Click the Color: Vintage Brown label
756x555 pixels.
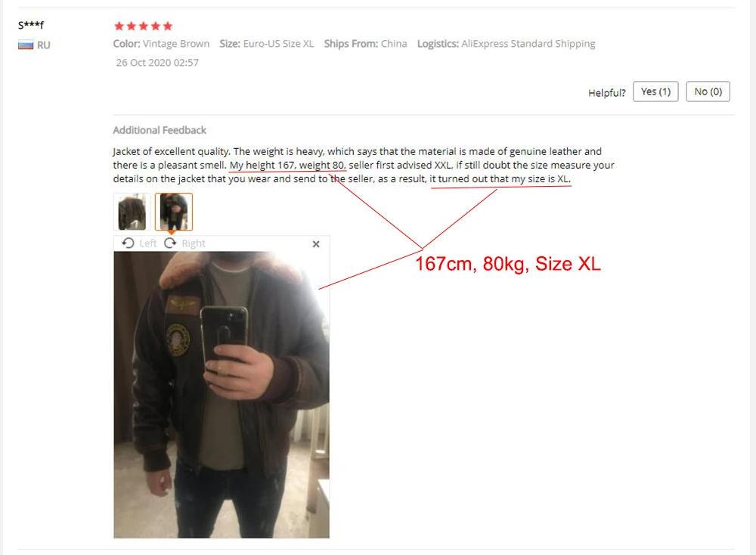161,44
